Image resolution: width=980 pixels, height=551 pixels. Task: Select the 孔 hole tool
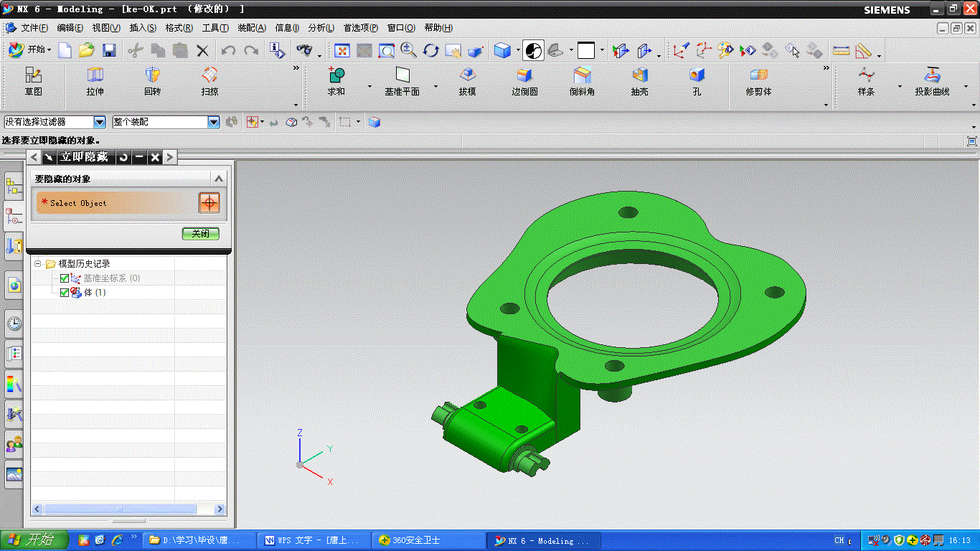point(697,82)
